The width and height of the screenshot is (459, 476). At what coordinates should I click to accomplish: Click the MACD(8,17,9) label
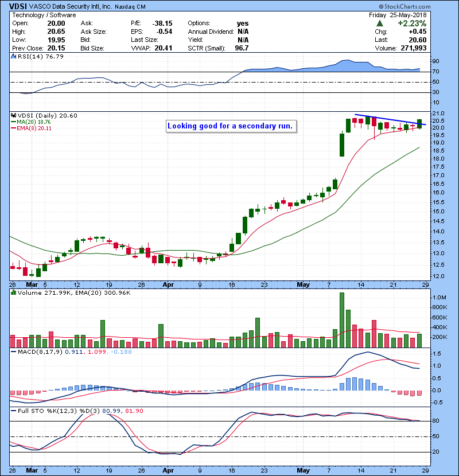(41, 352)
